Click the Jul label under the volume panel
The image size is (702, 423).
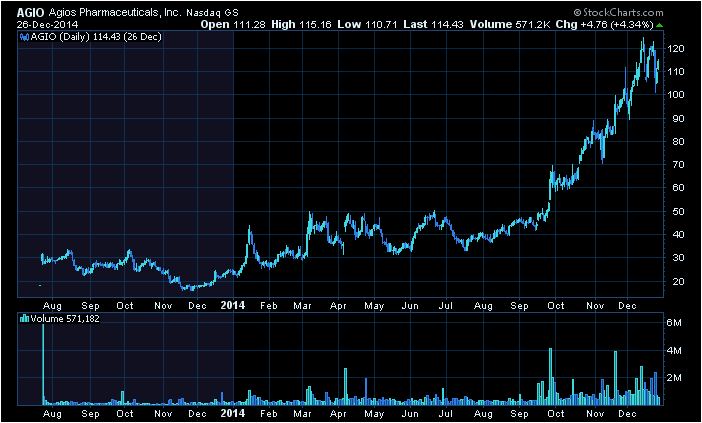[446, 414]
